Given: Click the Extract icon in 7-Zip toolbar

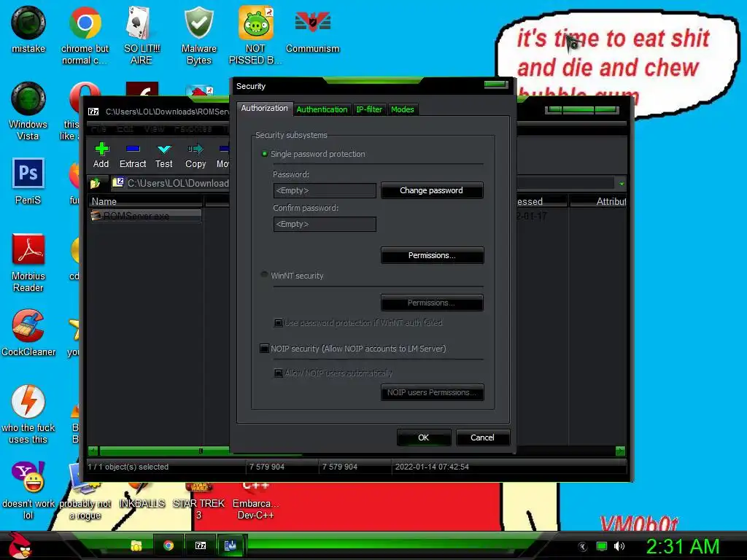Looking at the screenshot, I should (133, 149).
